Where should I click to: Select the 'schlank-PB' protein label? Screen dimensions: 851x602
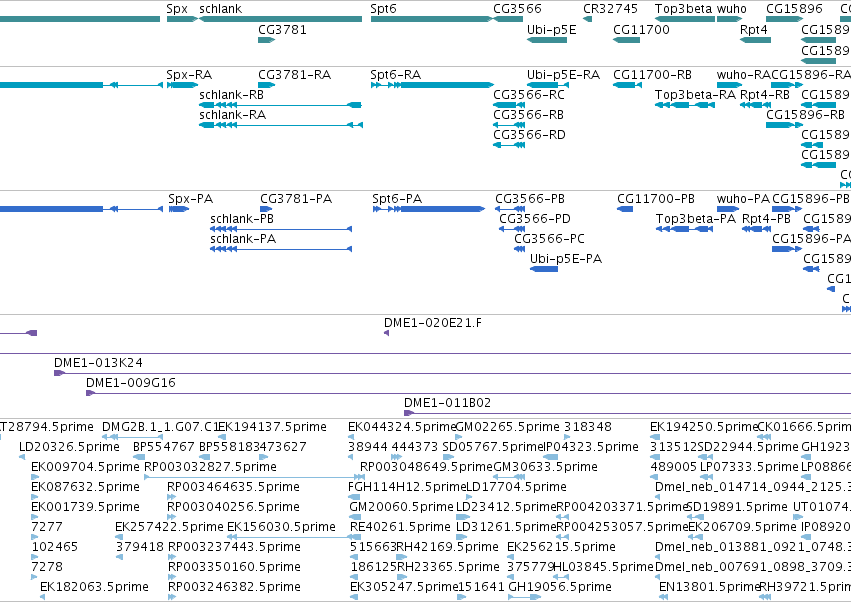(242, 219)
